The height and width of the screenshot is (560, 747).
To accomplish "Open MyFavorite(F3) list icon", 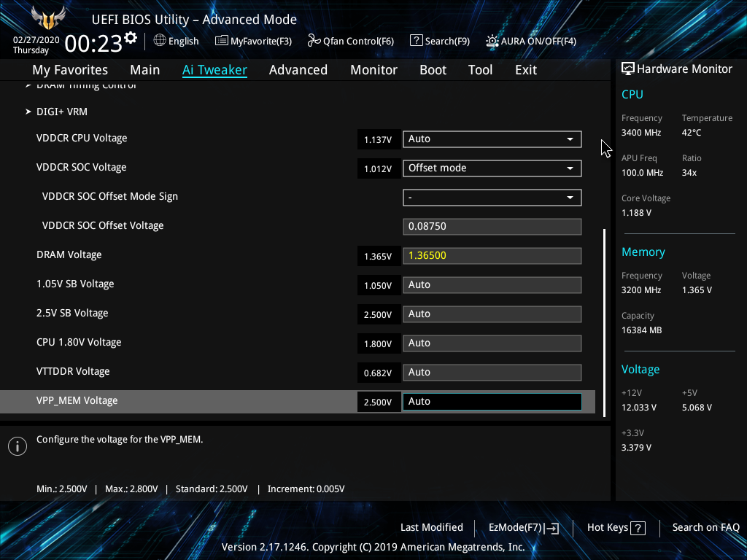I will [x=222, y=41].
